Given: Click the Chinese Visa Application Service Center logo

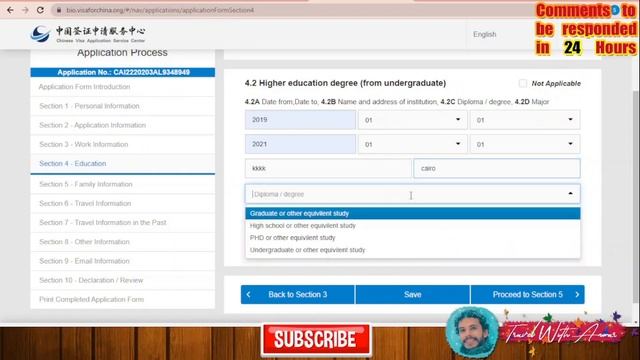Looking at the screenshot, I should point(88,34).
